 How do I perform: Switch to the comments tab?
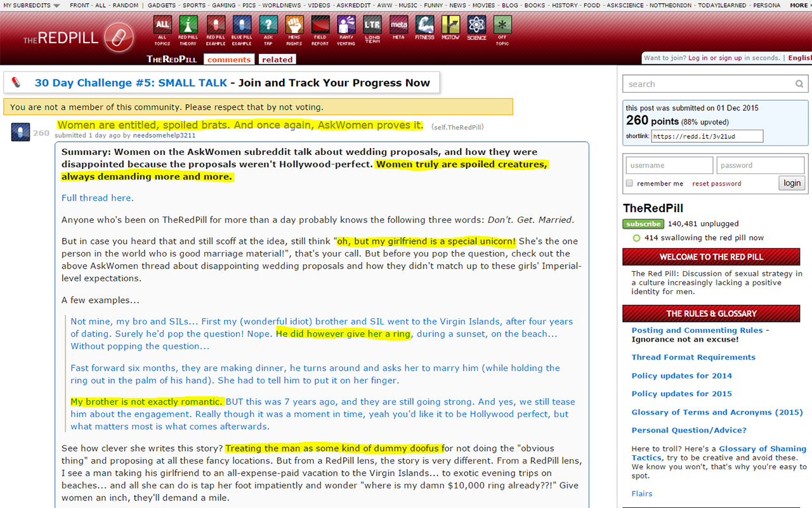pyautogui.click(x=229, y=60)
